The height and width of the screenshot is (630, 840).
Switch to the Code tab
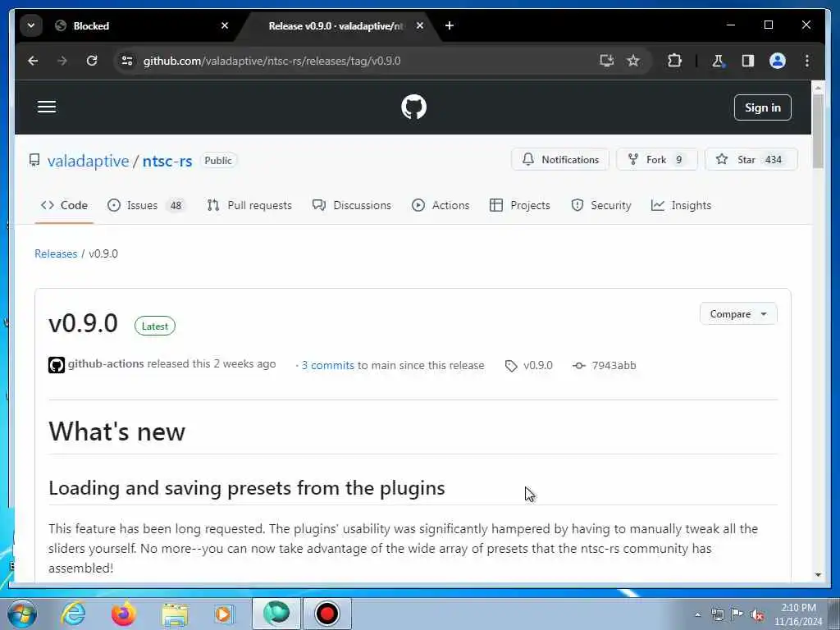pyautogui.click(x=64, y=205)
